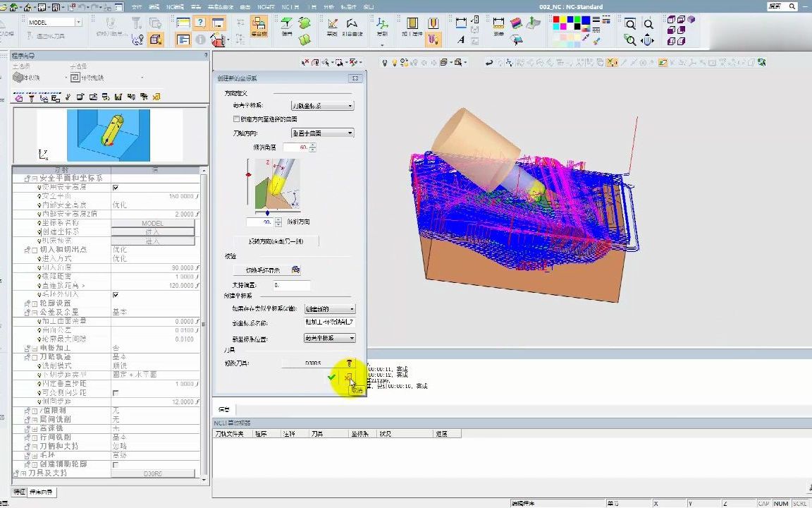This screenshot has height=508, width=812.
Task: Click the tilt angle input field
Action: [295, 147]
